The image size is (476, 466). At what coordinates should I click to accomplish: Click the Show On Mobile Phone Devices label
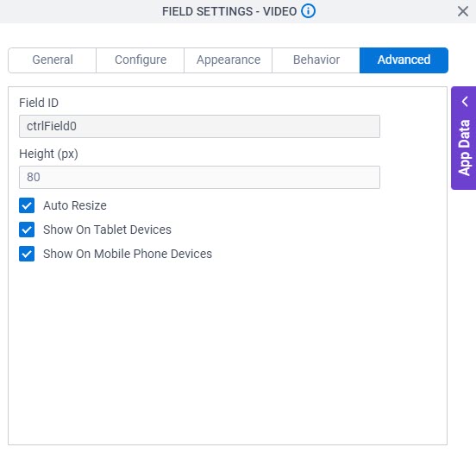pos(128,254)
